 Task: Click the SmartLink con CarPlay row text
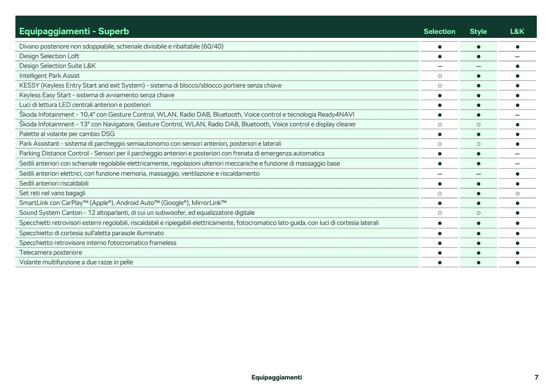(x=123, y=203)
